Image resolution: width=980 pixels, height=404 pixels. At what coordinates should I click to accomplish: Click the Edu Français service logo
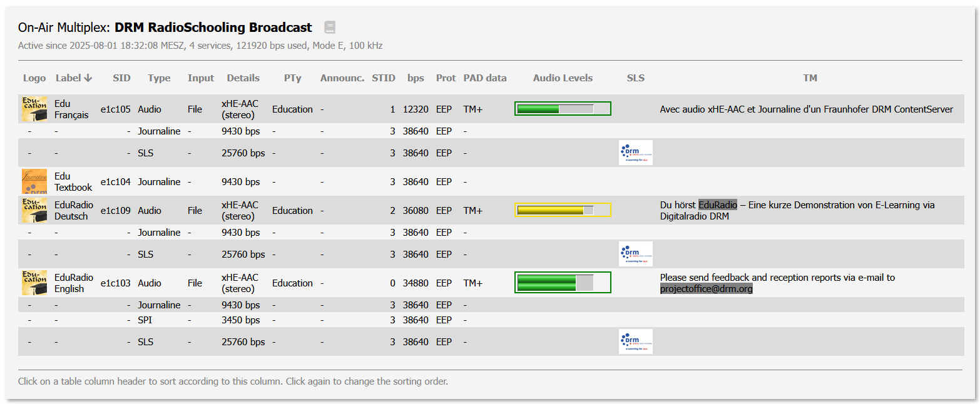point(33,108)
